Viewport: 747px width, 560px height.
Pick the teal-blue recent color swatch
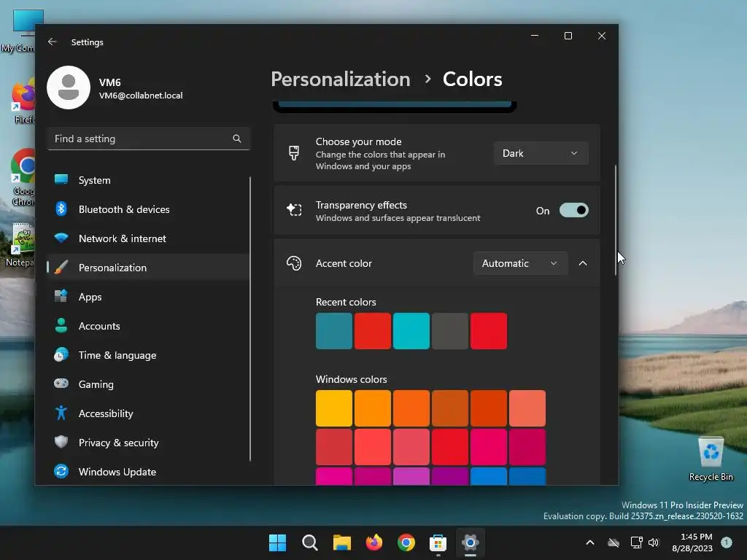click(x=334, y=331)
